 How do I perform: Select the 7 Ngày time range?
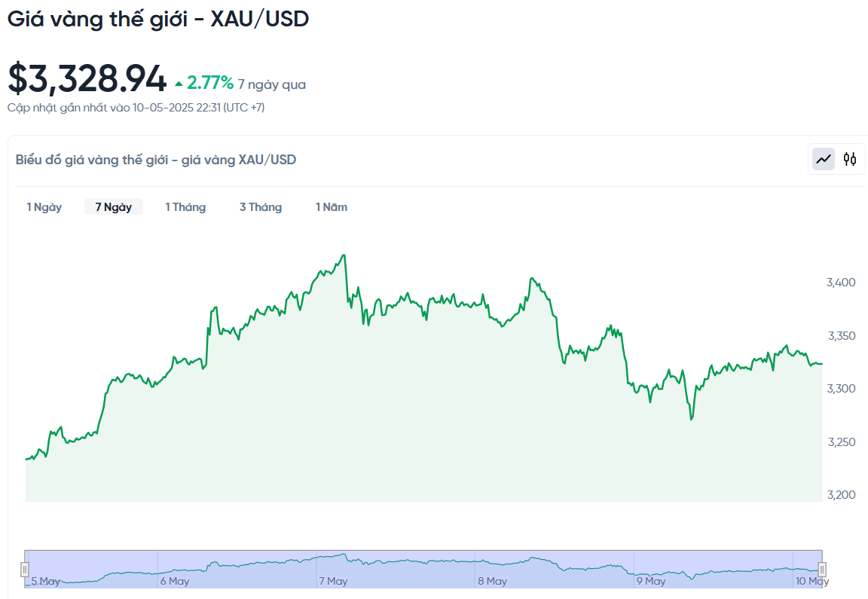pos(114,207)
